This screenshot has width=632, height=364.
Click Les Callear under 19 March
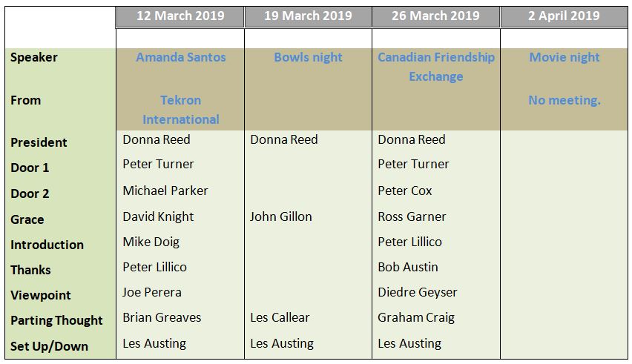(x=280, y=317)
